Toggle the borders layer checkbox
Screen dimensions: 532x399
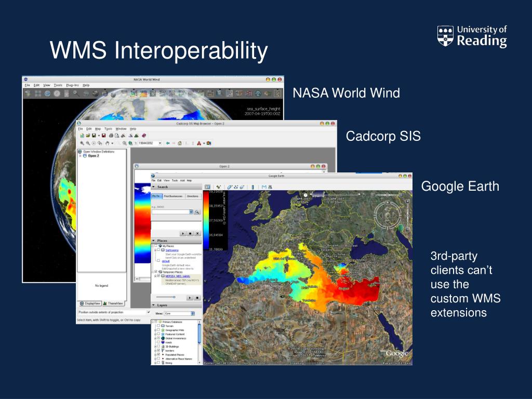(158, 350)
